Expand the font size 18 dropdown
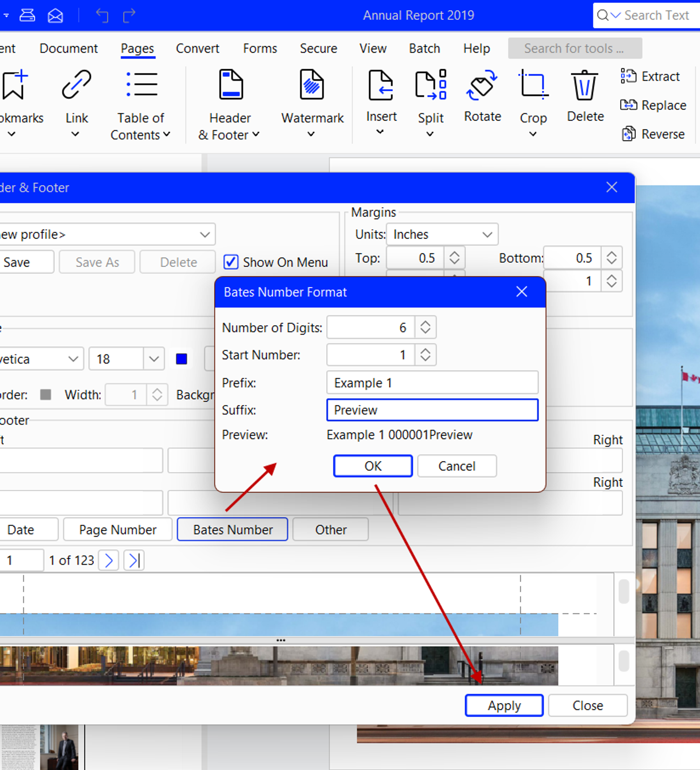700x770 pixels. pyautogui.click(x=154, y=359)
